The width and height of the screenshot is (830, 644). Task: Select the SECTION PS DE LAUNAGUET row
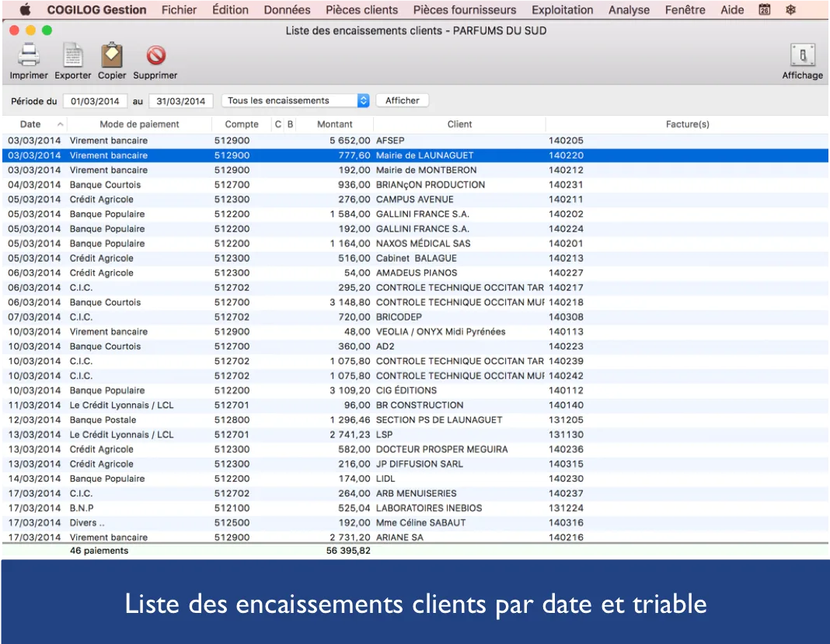tap(415, 420)
